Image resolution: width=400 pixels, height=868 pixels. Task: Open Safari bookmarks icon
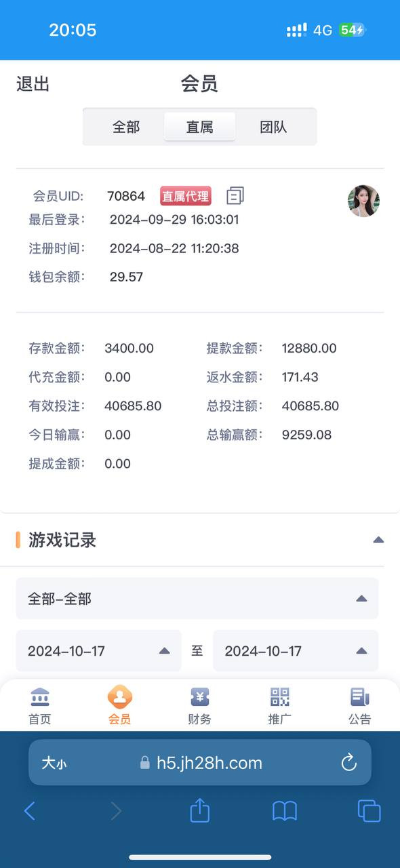[x=285, y=811]
